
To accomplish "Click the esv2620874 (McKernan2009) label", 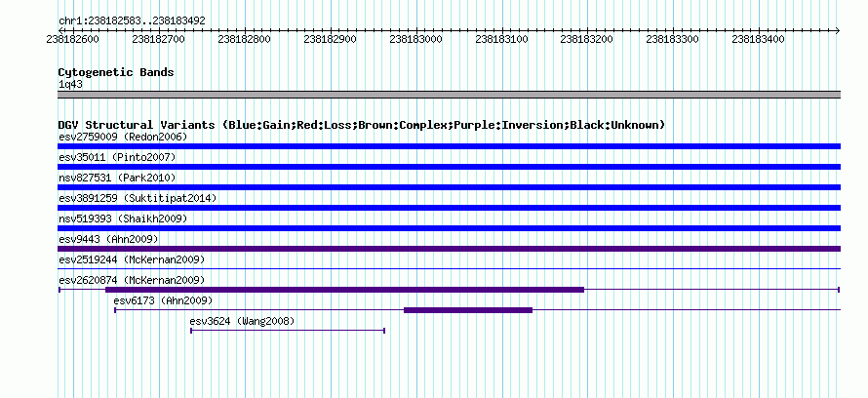I will tap(132, 280).
